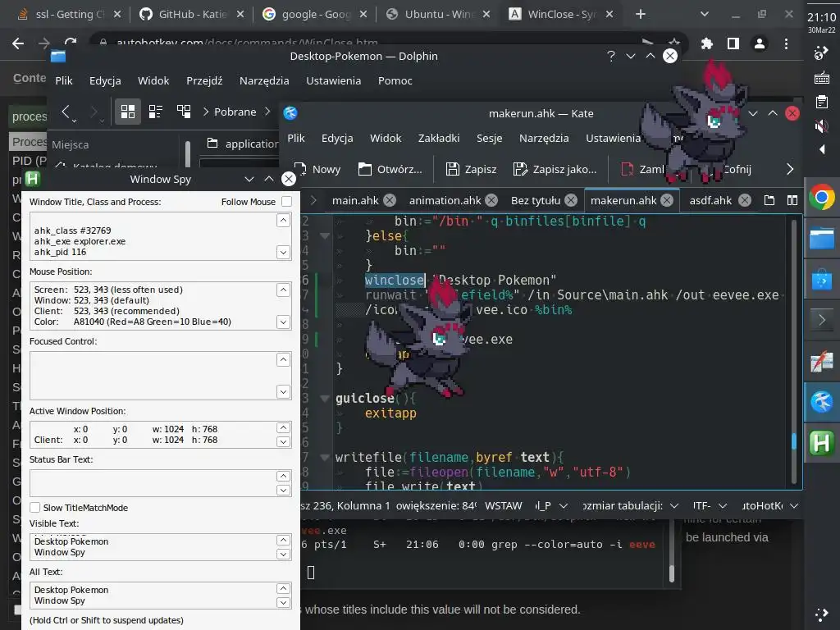Switch to the main.ahk tab
Image resolution: width=840 pixels, height=630 pixels.
pyautogui.click(x=354, y=200)
